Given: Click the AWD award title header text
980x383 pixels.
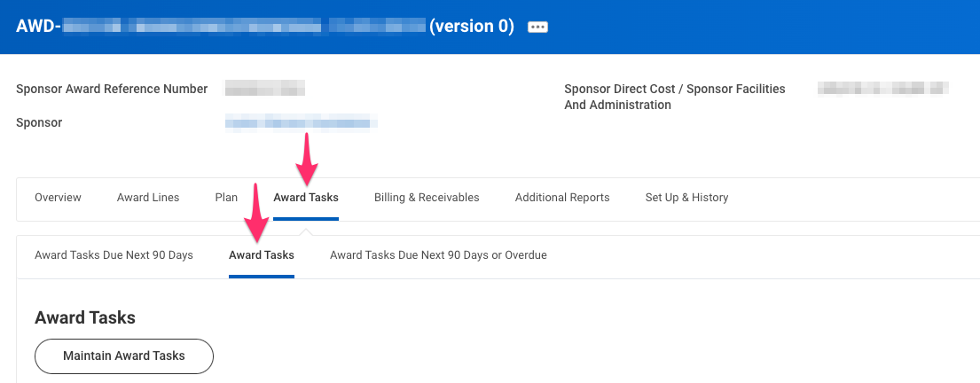Looking at the screenshot, I should [x=265, y=27].
